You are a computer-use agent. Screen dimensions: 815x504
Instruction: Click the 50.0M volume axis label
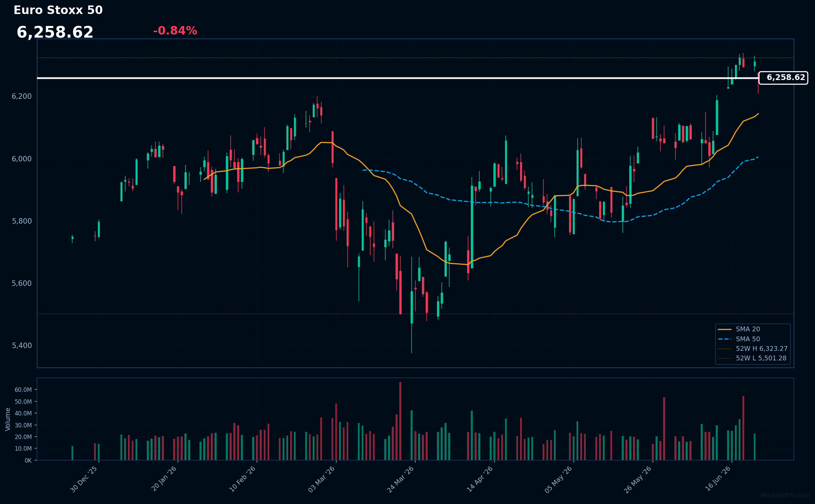pyautogui.click(x=23, y=401)
